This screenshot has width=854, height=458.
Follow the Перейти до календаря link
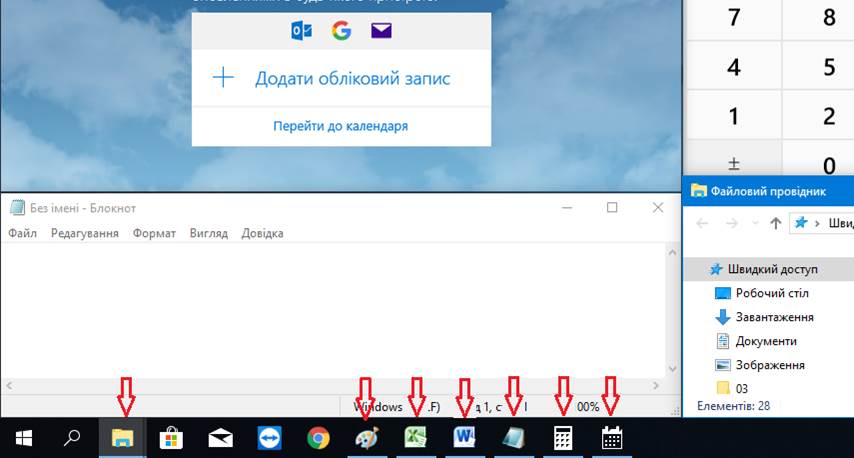coord(340,126)
